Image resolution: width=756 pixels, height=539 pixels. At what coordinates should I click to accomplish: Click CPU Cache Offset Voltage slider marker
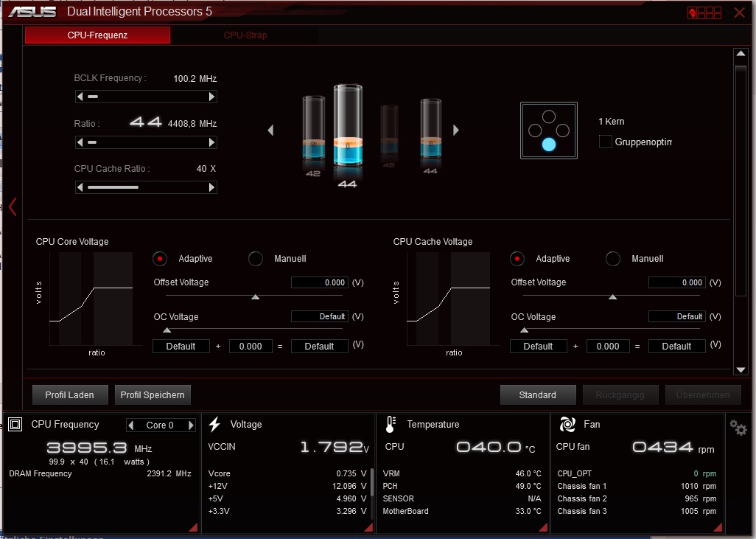pyautogui.click(x=613, y=296)
